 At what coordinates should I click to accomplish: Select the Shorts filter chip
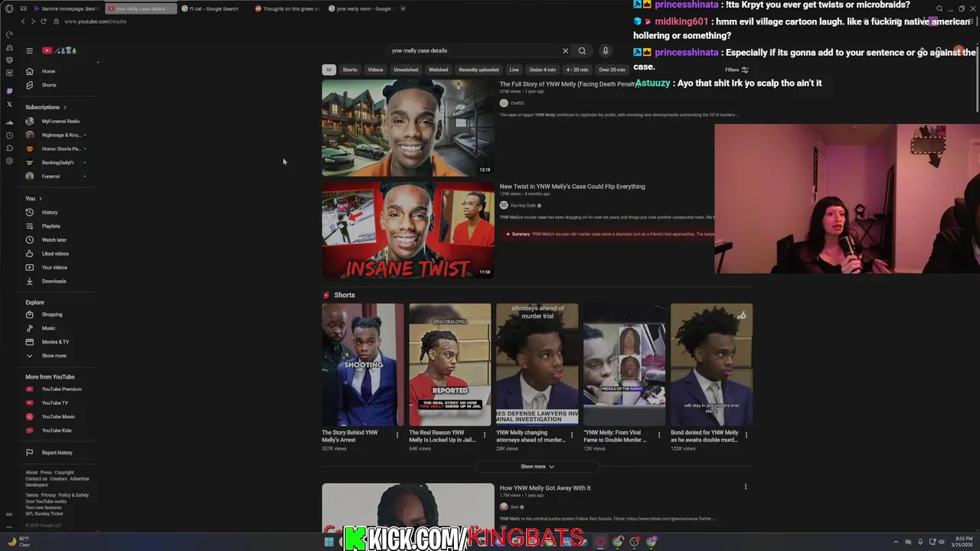click(350, 70)
